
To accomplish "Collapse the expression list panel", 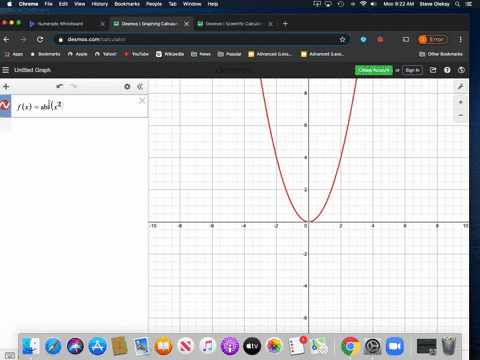I will (x=140, y=87).
